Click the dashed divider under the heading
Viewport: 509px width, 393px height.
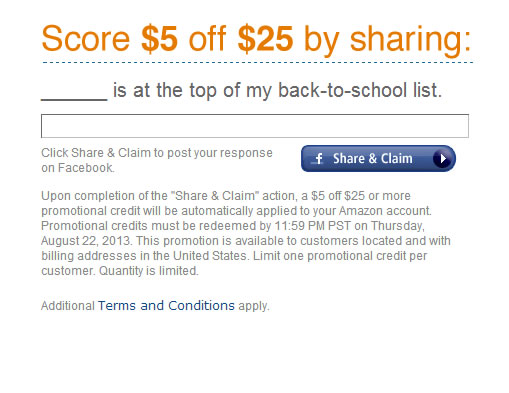pos(257,62)
